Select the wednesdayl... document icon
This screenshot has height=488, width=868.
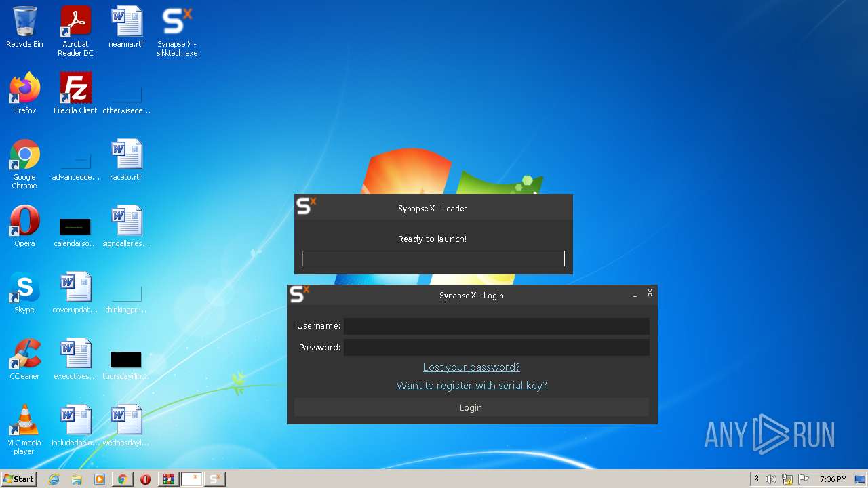point(126,426)
